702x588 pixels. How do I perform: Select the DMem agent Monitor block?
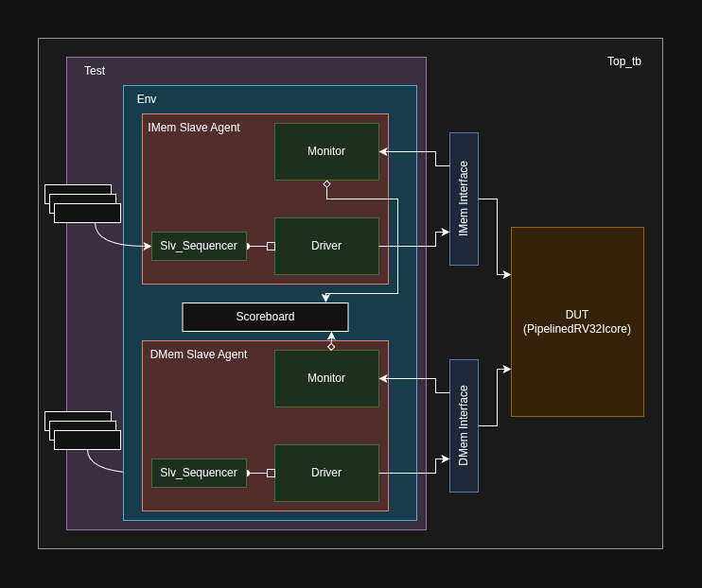click(x=326, y=378)
